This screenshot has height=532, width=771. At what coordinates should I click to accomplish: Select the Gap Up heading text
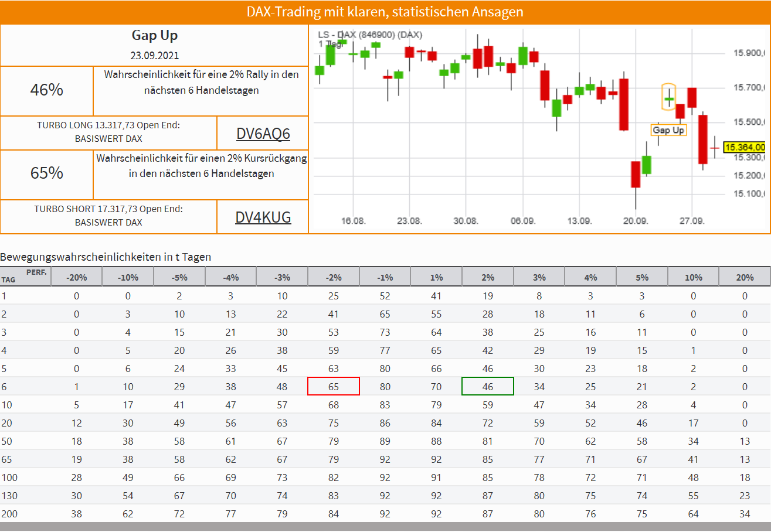point(155,35)
